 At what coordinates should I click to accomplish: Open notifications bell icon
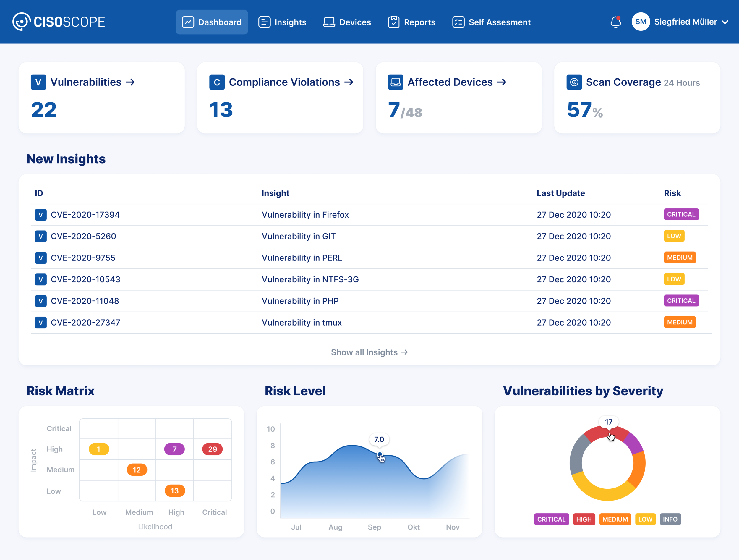coord(615,22)
